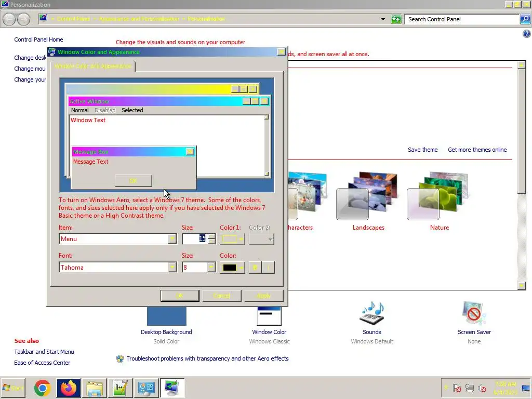The width and height of the screenshot is (532, 399).
Task: Open Control Panel Home link
Action: click(38, 39)
